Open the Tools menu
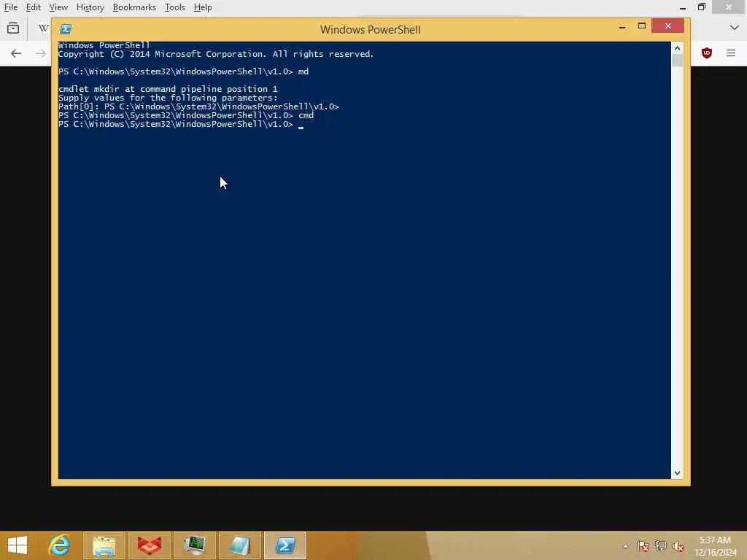The width and height of the screenshot is (747, 560). pos(175,7)
